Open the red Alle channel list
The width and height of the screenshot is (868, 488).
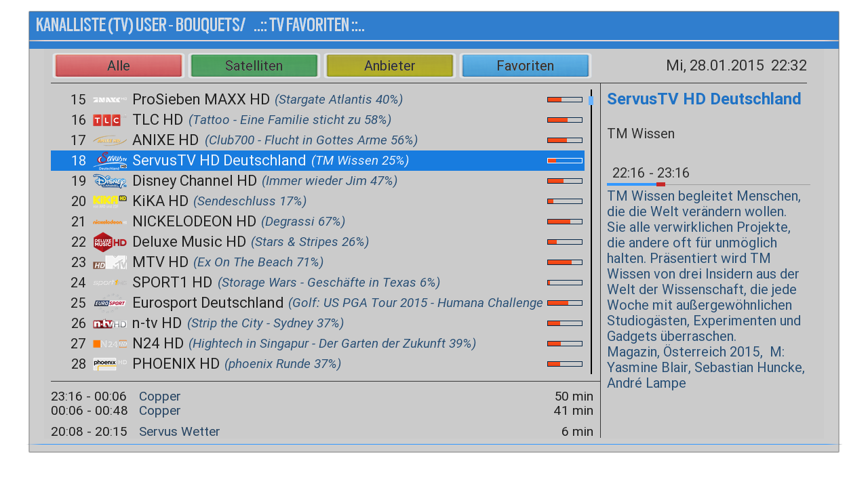[119, 66]
